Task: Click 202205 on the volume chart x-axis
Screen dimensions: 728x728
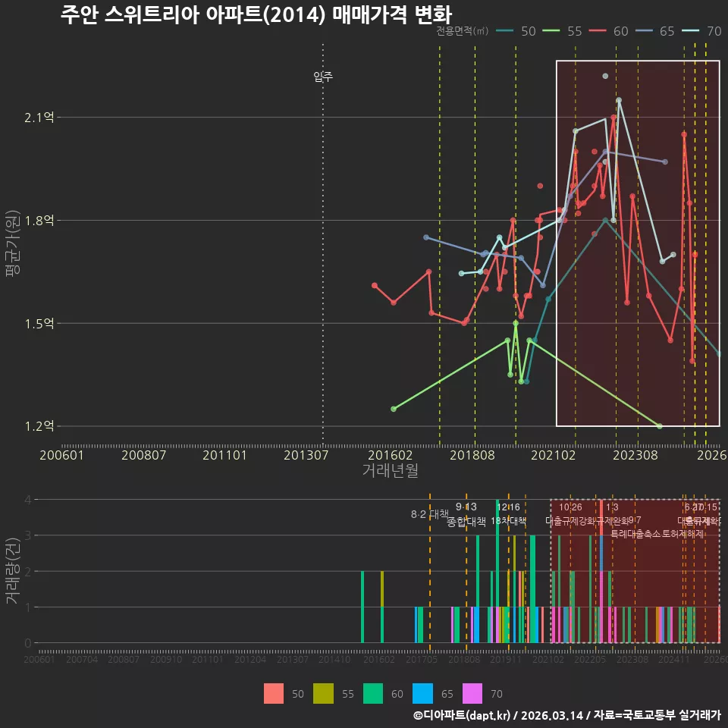Action: tap(590, 659)
